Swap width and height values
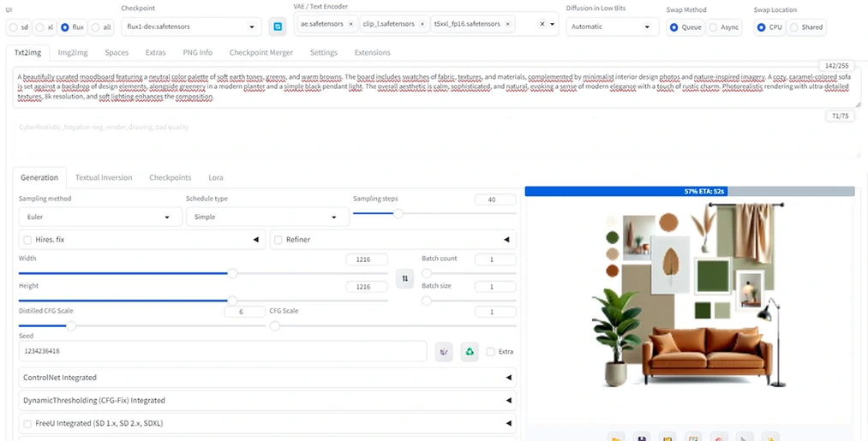Image resolution: width=868 pixels, height=441 pixels. coord(404,278)
